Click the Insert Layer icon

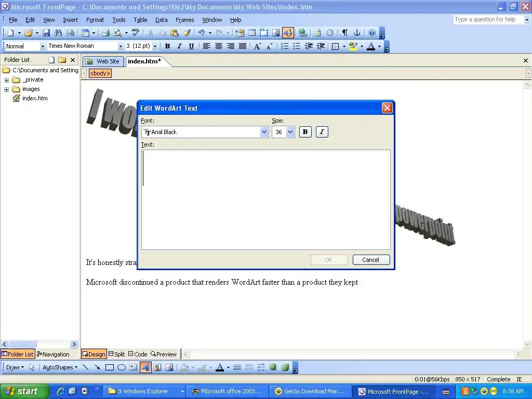point(264,33)
